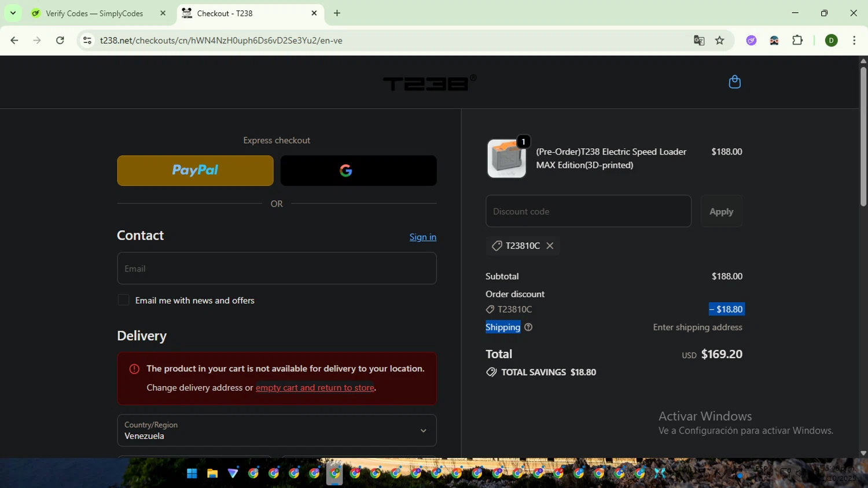Click empty cart and return to store link

point(315,387)
